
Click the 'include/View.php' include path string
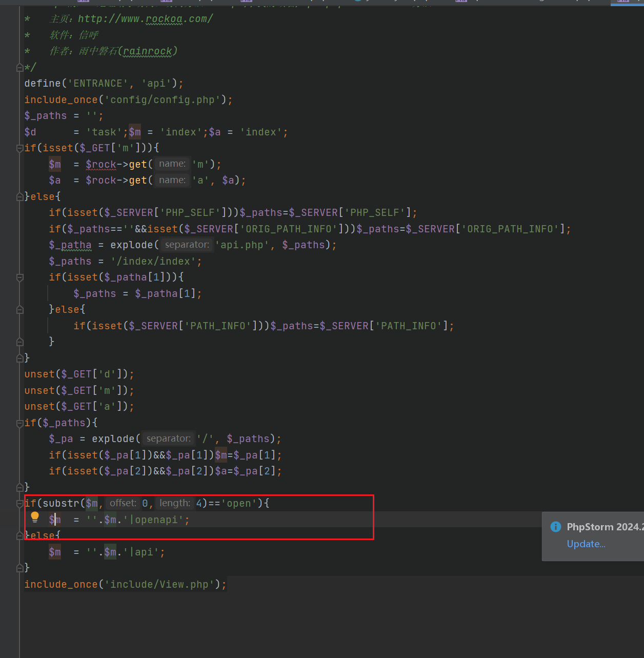(159, 585)
